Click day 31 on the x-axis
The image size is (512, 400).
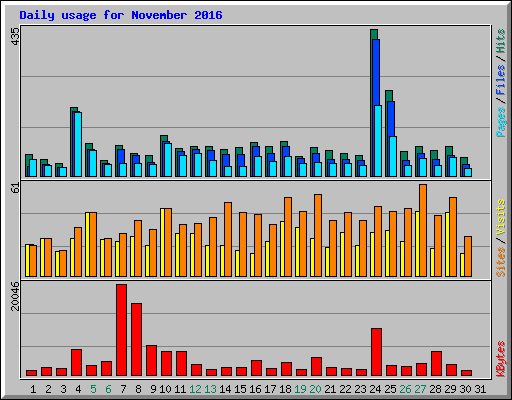click(480, 389)
